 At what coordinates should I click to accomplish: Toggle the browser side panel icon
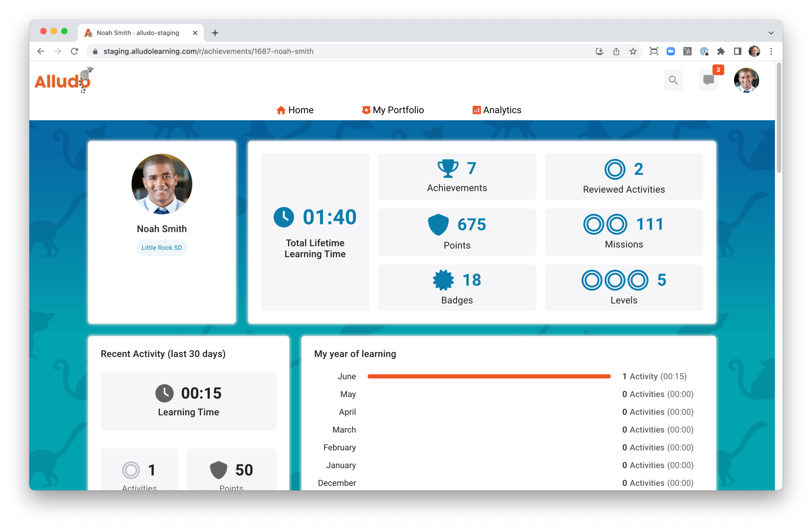point(737,51)
